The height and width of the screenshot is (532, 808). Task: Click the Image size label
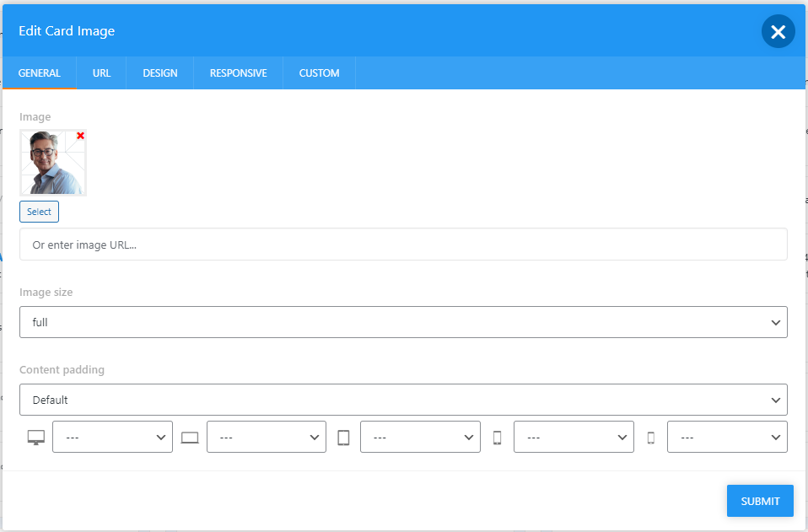(x=46, y=292)
